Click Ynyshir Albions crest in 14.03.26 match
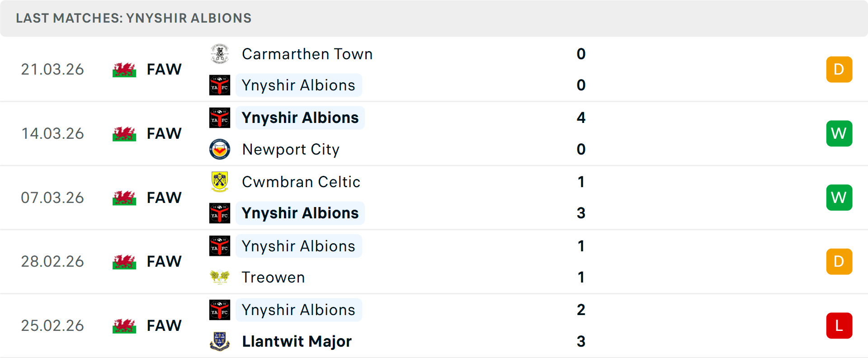 click(220, 118)
